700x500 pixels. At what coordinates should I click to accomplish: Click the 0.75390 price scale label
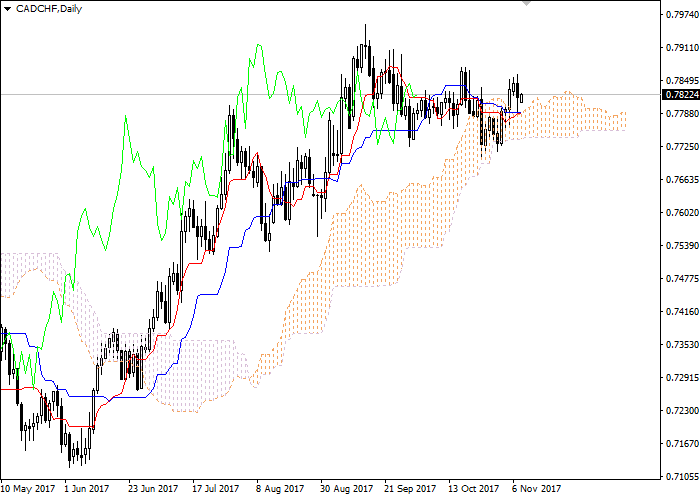tap(682, 246)
